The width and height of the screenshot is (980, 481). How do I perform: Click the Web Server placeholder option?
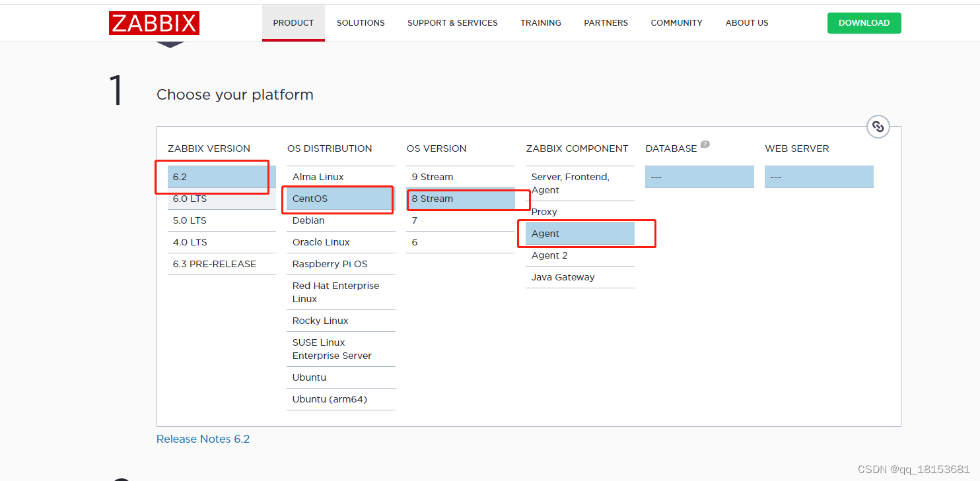(x=820, y=177)
